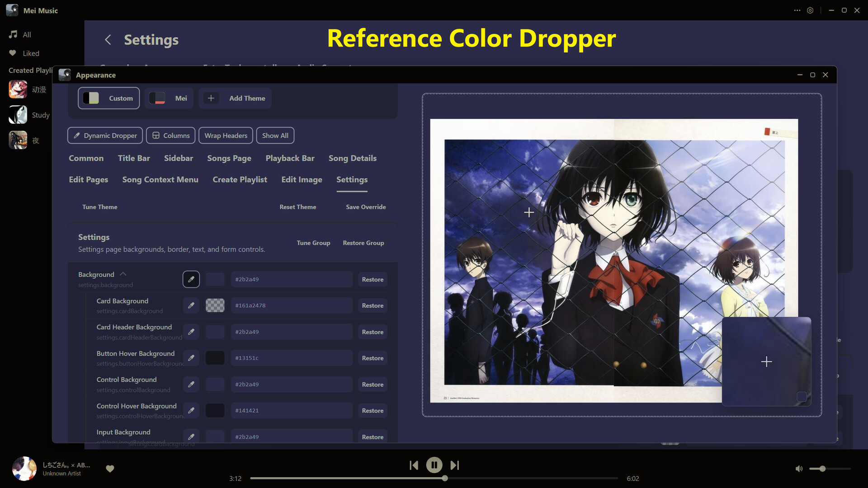Seek on the song progress bar
Viewport: 868px width, 488px height.
(434, 478)
